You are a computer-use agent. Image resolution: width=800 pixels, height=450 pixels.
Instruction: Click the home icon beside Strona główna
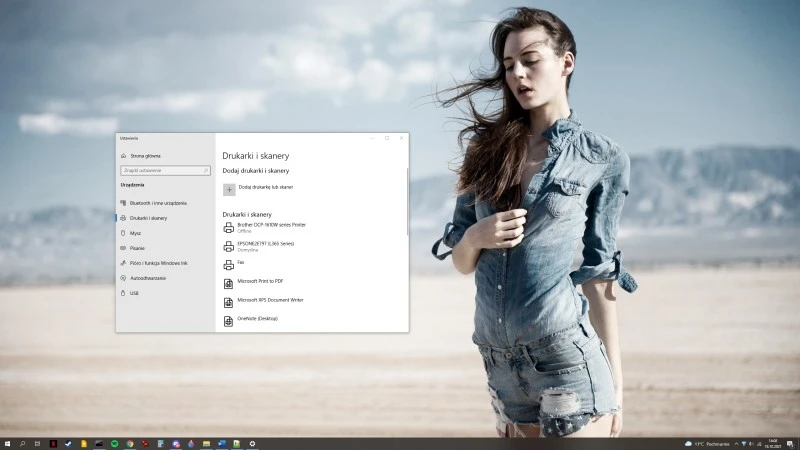tap(123, 156)
